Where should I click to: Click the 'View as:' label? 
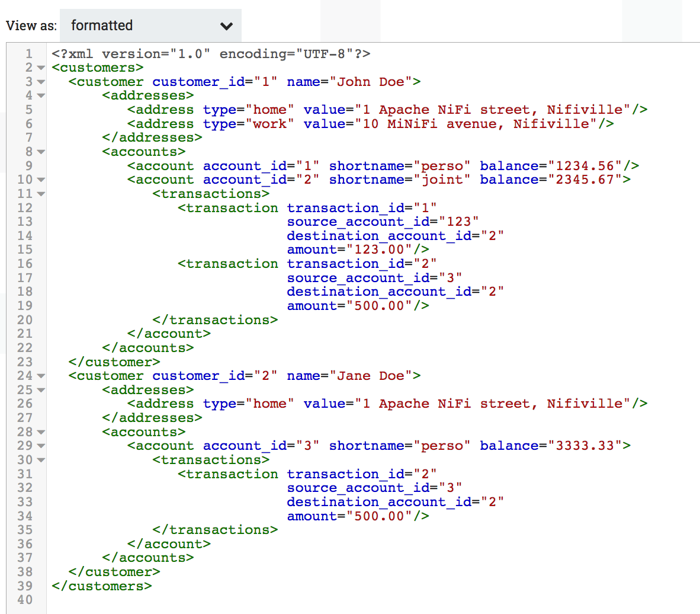coord(31,26)
